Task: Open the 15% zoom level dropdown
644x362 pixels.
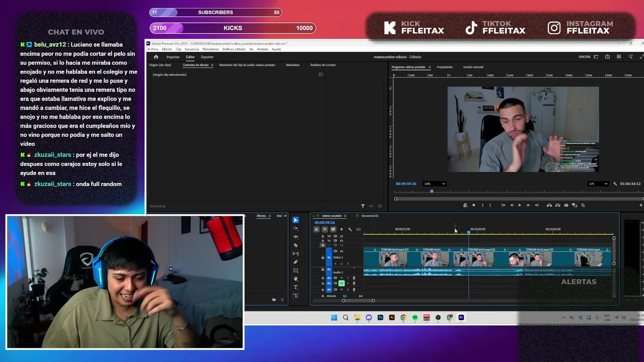Action: point(435,184)
